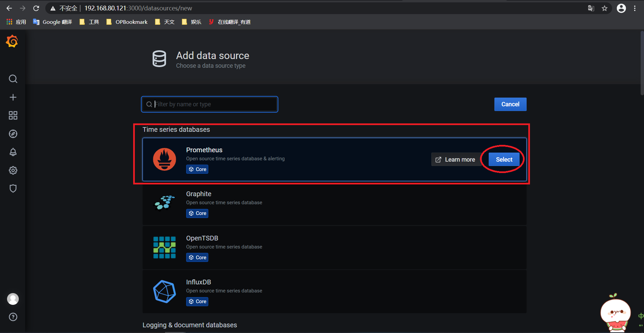Screen dimensions: 644x333
Task: Click the OpenTSDB data source title
Action: [202, 238]
